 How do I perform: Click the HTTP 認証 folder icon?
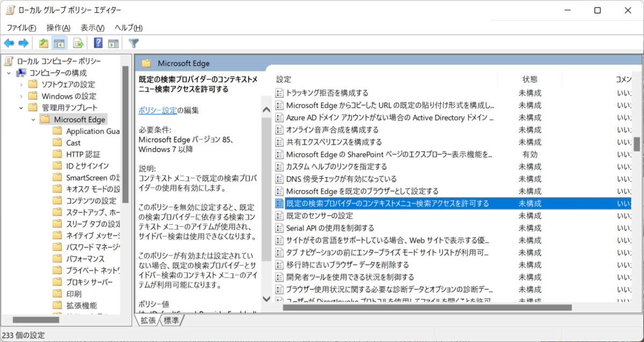point(57,154)
